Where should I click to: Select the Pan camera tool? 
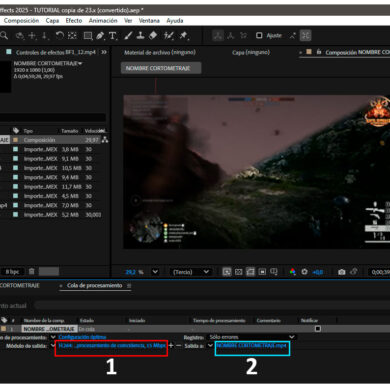[x=32, y=36]
